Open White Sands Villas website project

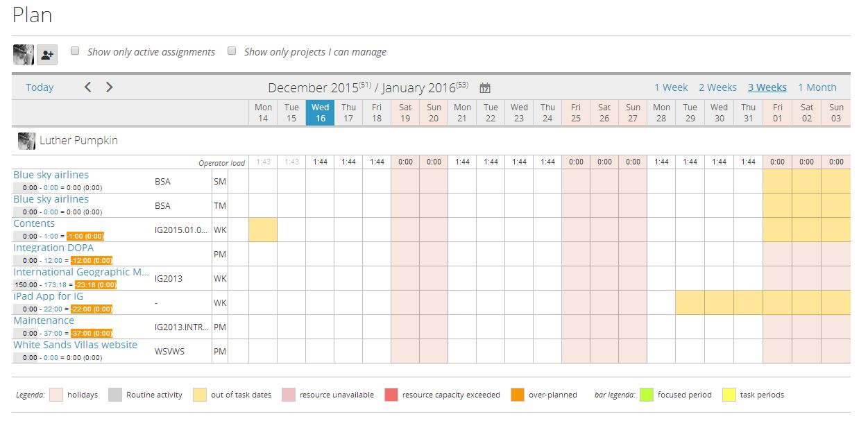(x=75, y=345)
